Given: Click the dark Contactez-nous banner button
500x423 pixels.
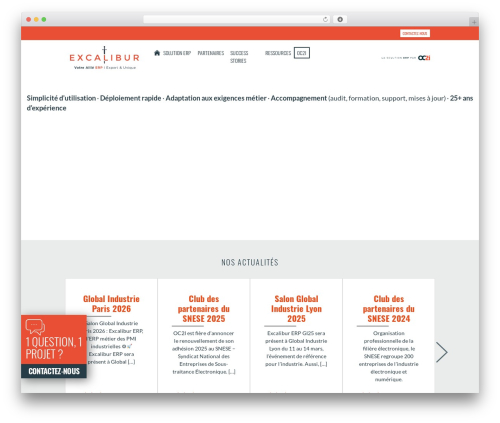Looking at the screenshot, I should pos(54,371).
